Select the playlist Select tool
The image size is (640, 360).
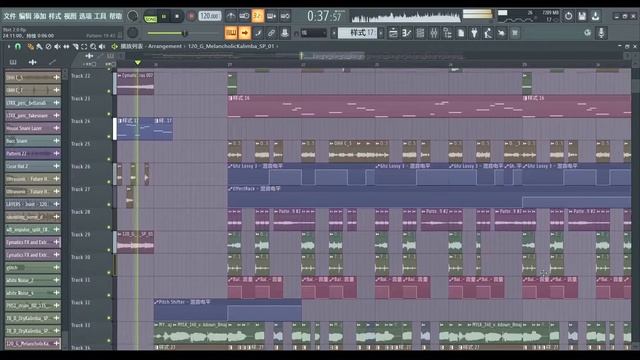click(x=84, y=47)
